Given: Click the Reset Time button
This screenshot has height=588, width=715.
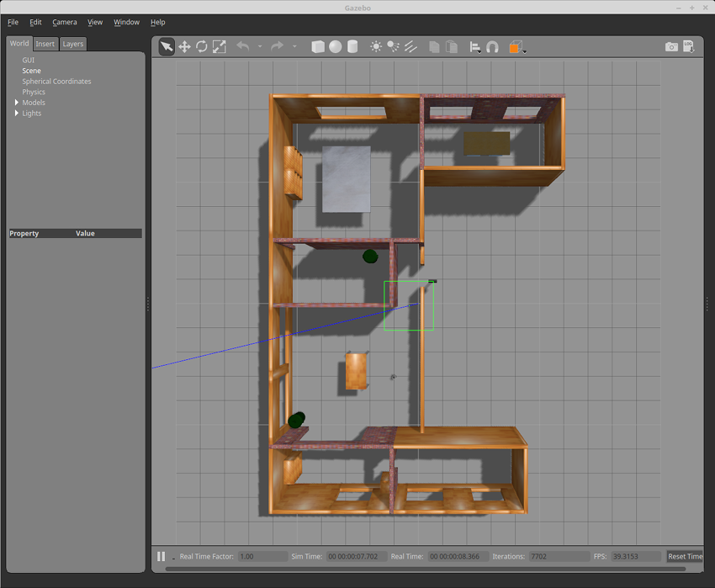Looking at the screenshot, I should 685,556.
